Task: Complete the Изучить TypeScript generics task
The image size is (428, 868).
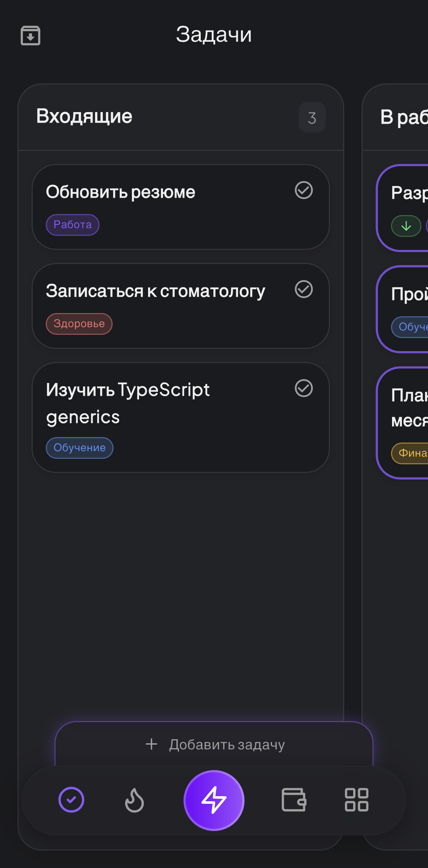Action: (304, 388)
